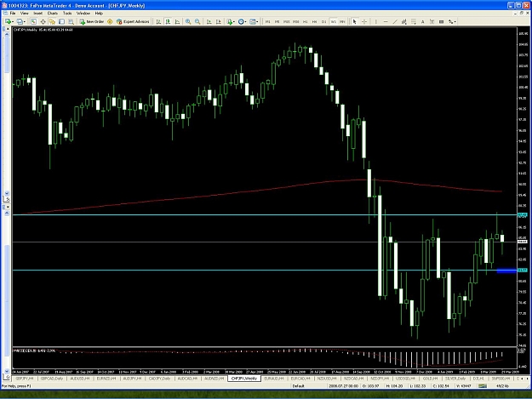Open the Periods clock dropdown

(242, 22)
